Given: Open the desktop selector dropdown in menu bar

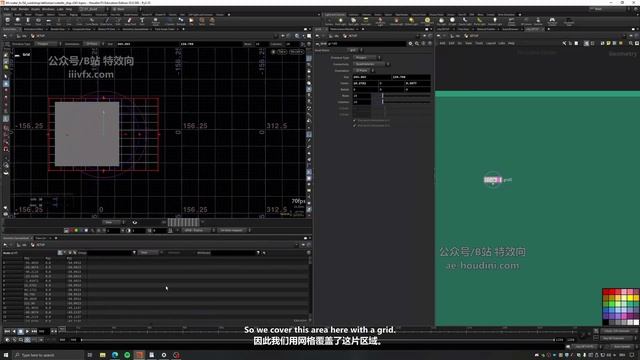Looking at the screenshot, I should tap(93, 9).
